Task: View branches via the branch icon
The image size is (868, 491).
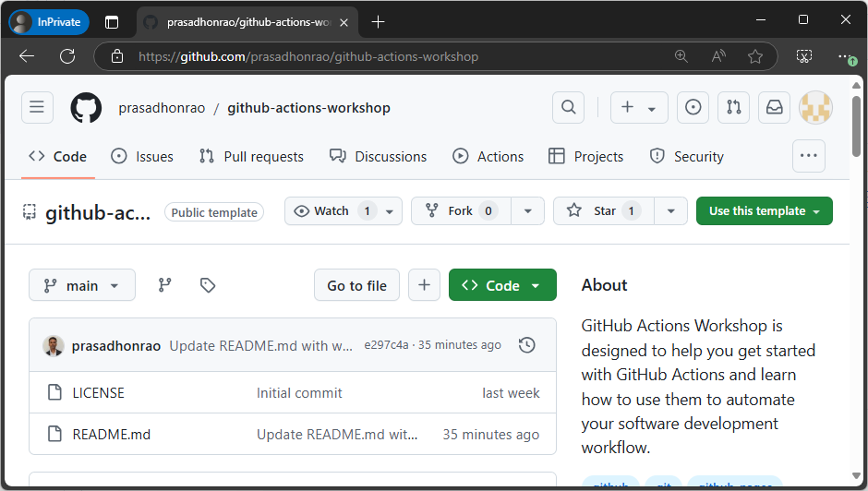Action: click(x=165, y=285)
